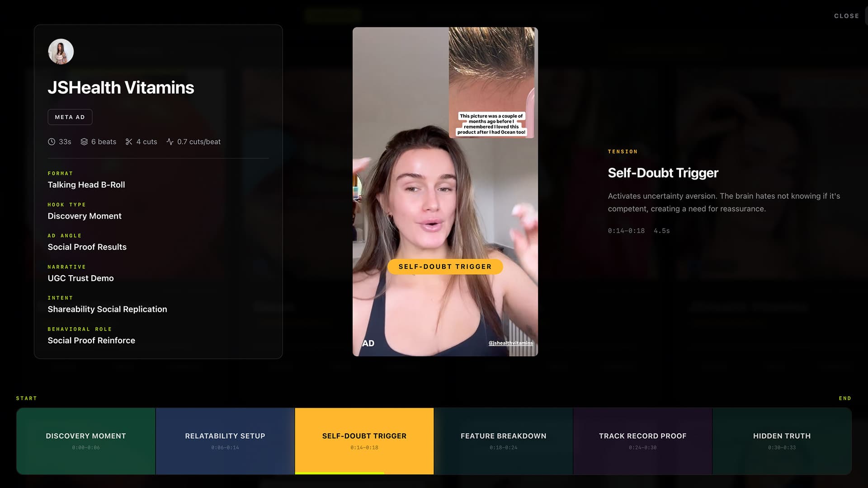Open the @jshealthvitamins handle link
Screen dimensions: 868x488
tap(510, 343)
